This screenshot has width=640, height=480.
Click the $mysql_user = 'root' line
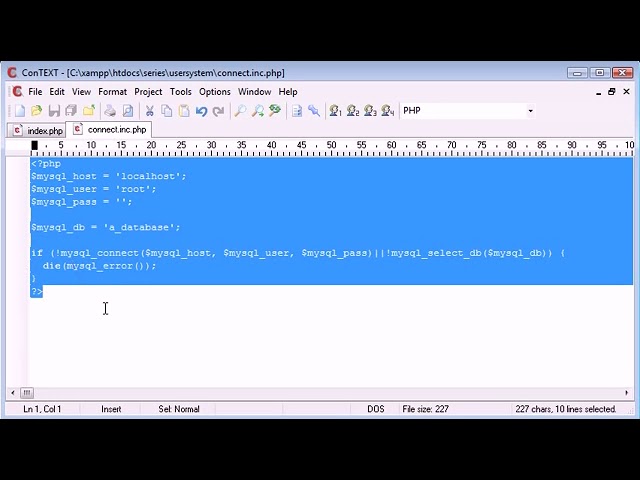[93, 189]
